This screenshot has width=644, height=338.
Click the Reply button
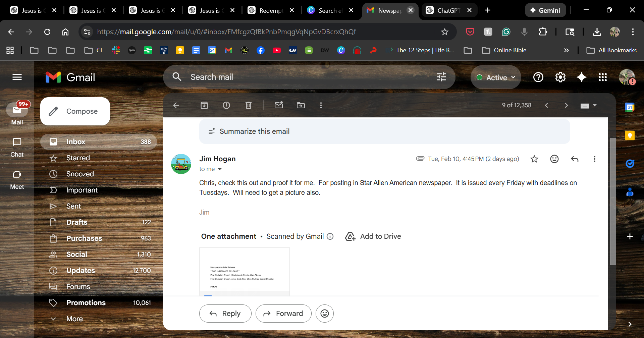225,314
